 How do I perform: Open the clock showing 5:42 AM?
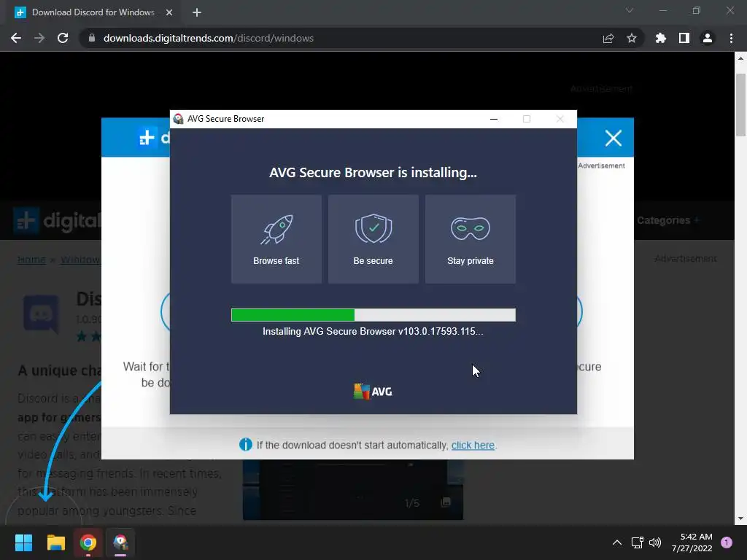[x=692, y=542]
